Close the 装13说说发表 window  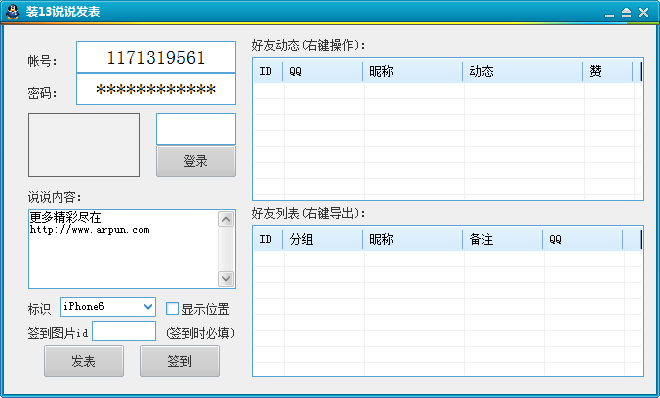tap(643, 13)
